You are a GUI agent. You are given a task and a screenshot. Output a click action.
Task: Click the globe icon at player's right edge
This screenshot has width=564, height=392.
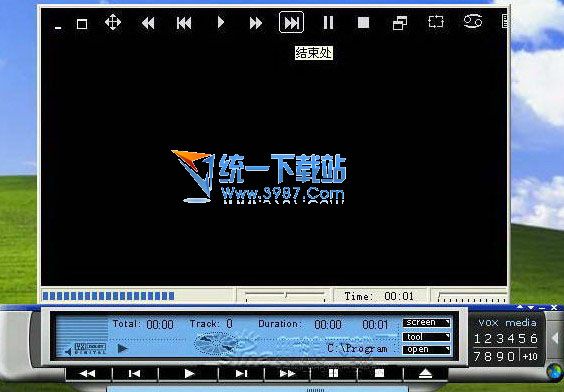(555, 371)
